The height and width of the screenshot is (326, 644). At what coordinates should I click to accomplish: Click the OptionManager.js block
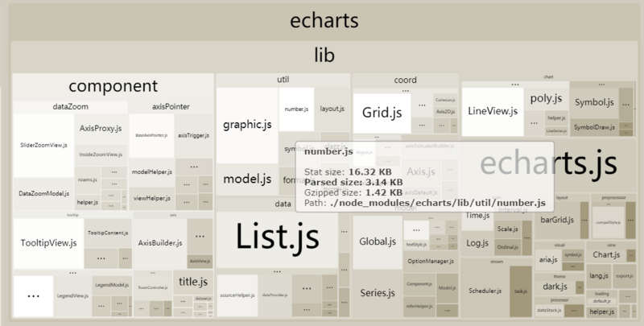431,262
